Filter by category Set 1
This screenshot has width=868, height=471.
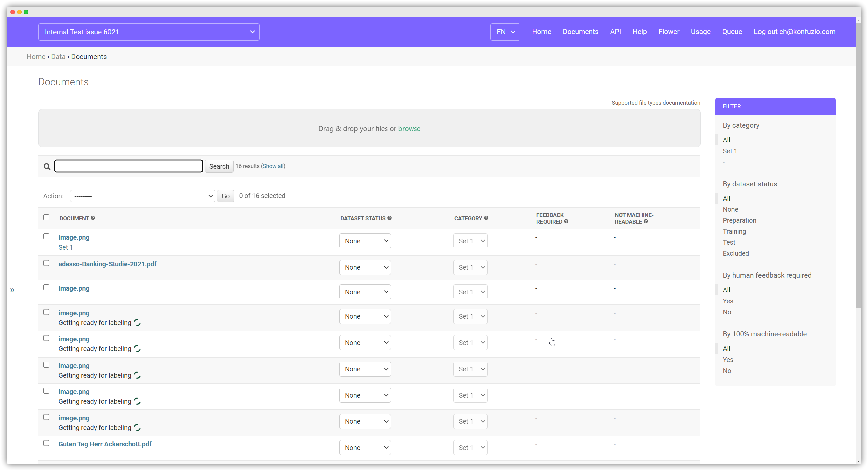click(730, 151)
